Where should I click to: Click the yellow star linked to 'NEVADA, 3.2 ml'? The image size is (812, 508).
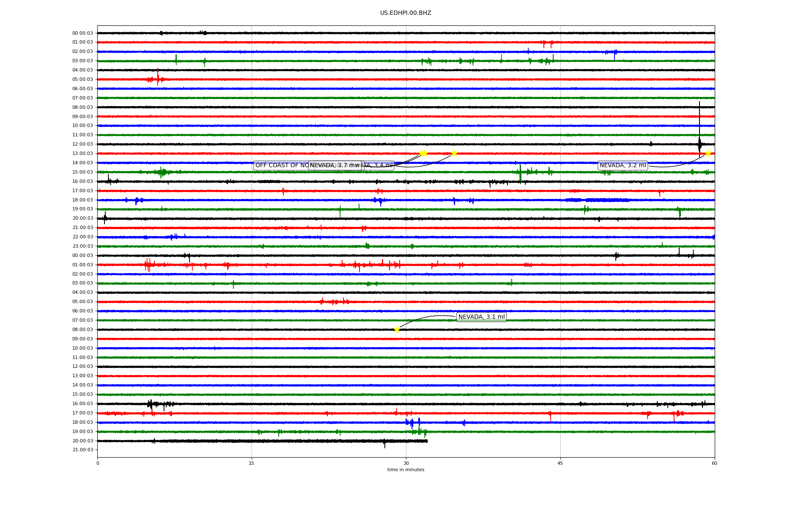click(708, 153)
